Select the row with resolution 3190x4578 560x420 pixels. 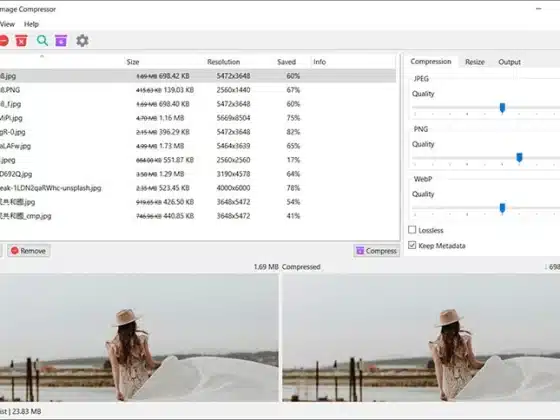198,174
